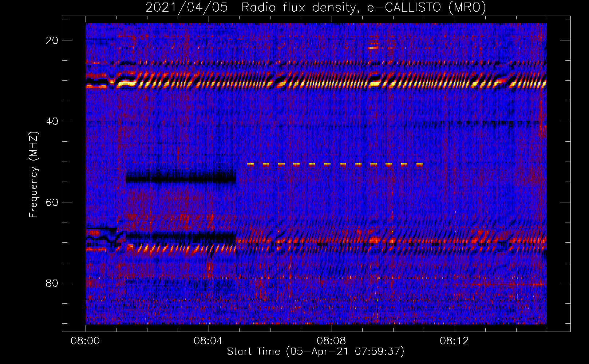589x364 pixels.
Task: Click the x-axis time label '08:00'
Action: point(85,341)
